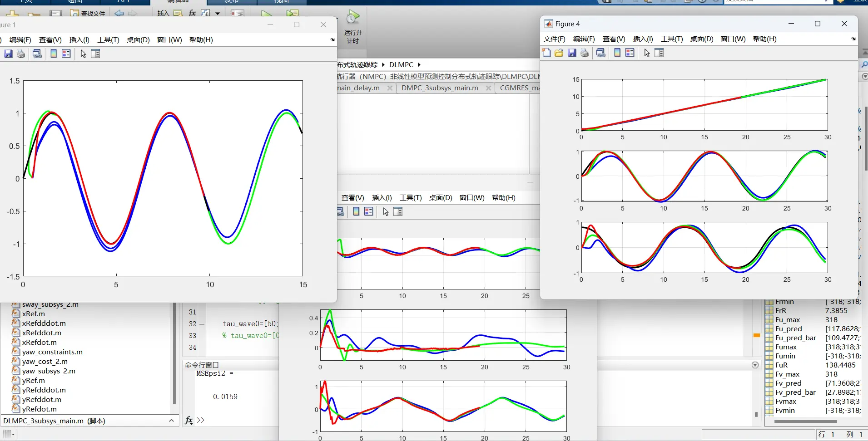Select Fvmax variable in the workspace
This screenshot has height=441, width=868.
786,401
